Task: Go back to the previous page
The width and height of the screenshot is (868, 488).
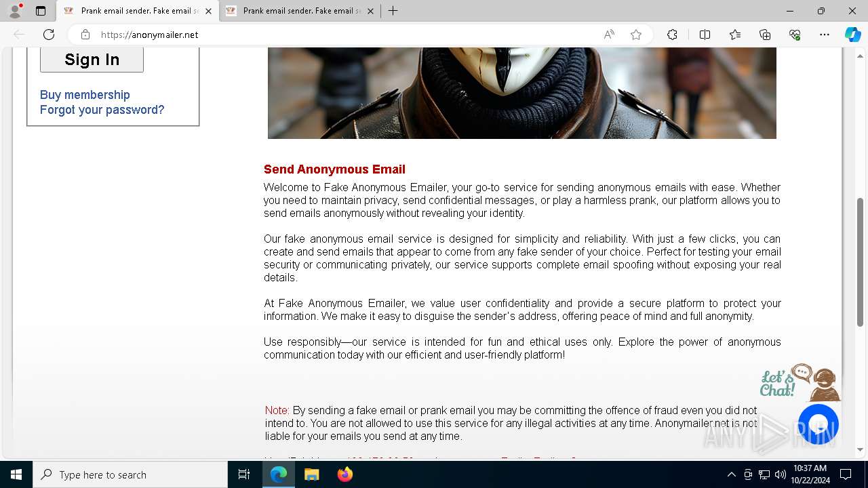Action: point(19,35)
